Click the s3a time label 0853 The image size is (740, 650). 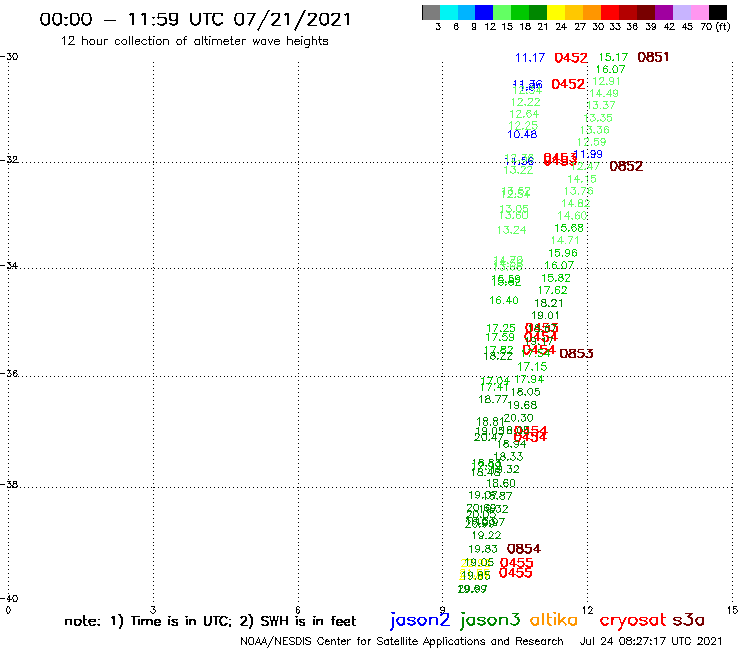tap(576, 354)
